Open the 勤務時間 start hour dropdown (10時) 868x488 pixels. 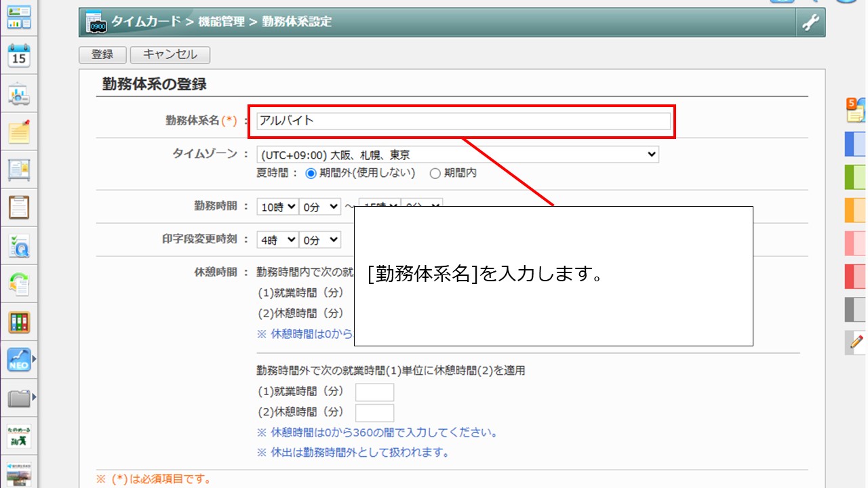277,207
